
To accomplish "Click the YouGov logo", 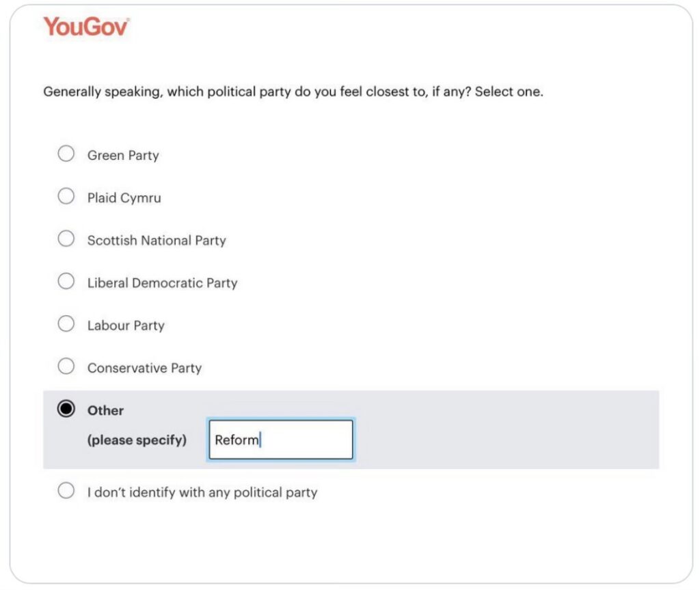I will [x=86, y=27].
